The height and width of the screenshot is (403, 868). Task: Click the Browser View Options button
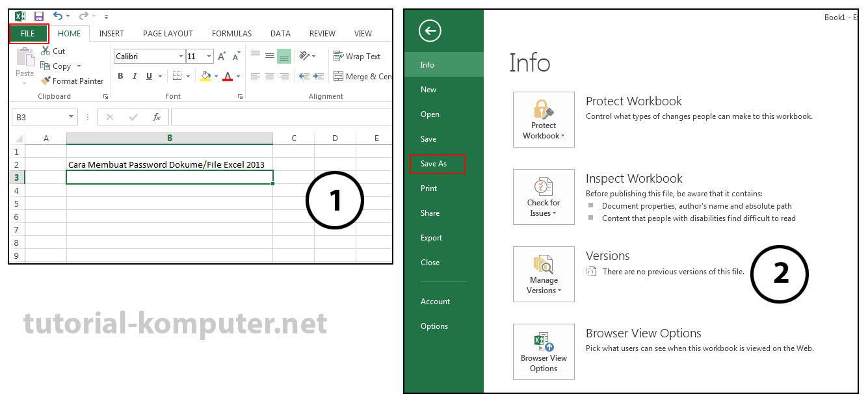544,352
